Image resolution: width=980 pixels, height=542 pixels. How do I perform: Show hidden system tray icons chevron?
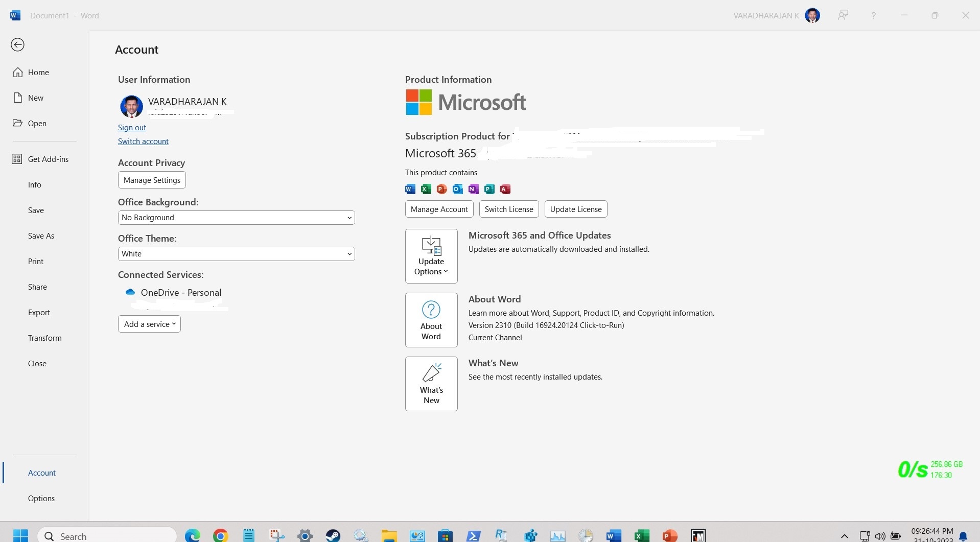pyautogui.click(x=845, y=536)
